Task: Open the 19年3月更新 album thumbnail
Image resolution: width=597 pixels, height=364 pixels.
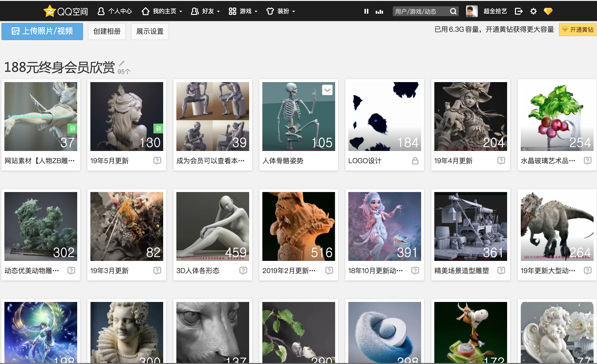Action: 127,226
